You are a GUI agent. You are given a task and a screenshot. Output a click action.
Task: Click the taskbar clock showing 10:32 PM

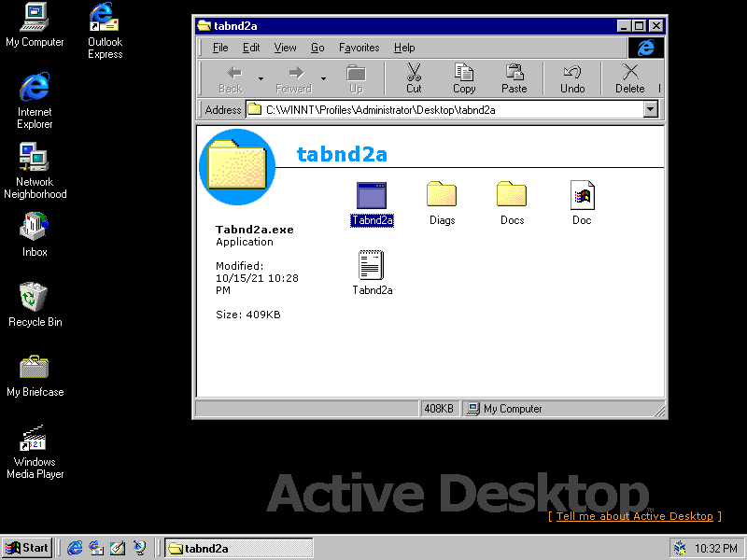(715, 549)
